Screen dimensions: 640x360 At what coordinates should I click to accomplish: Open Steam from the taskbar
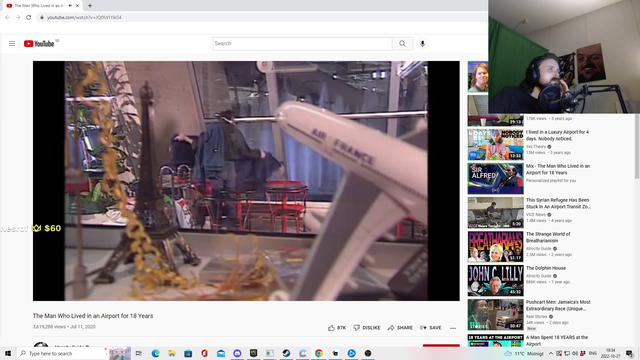(x=286, y=353)
